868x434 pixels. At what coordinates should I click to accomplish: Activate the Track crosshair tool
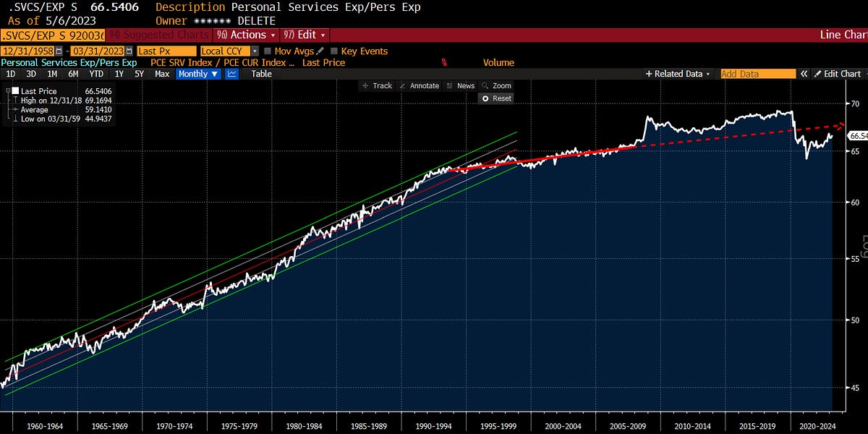point(377,85)
